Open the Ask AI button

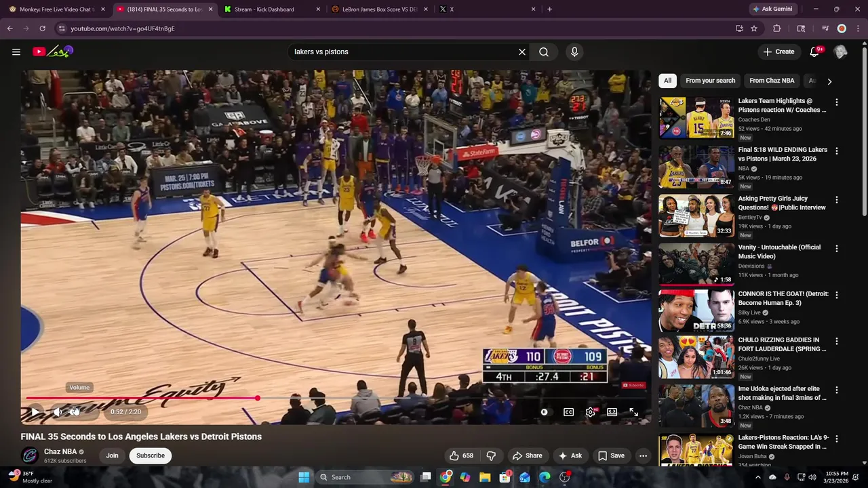(570, 455)
